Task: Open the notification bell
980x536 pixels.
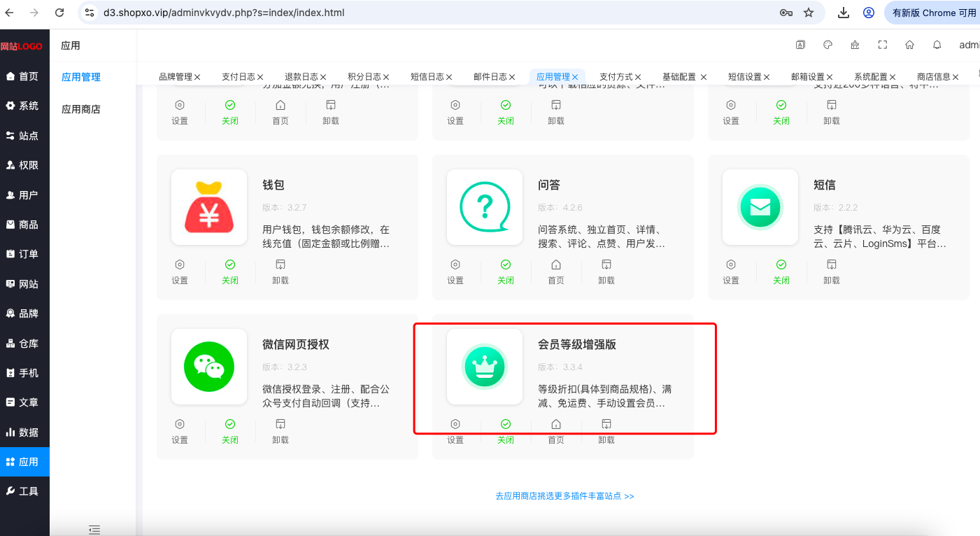Action: [937, 45]
